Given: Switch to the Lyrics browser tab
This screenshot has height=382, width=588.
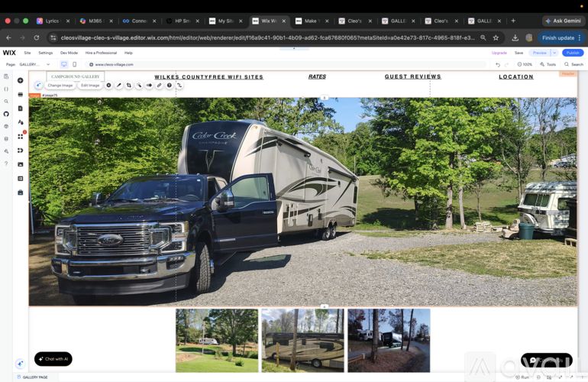Looking at the screenshot, I should pos(52,21).
